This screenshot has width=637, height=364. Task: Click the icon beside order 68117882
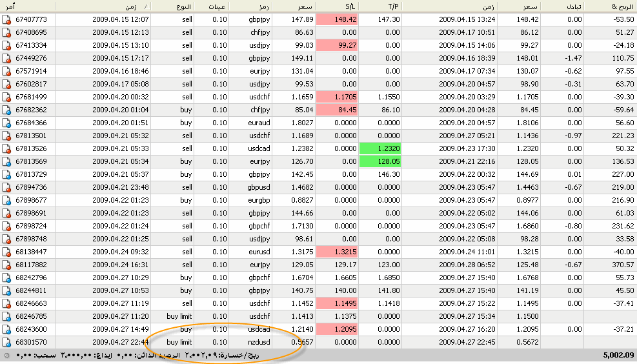(6, 265)
